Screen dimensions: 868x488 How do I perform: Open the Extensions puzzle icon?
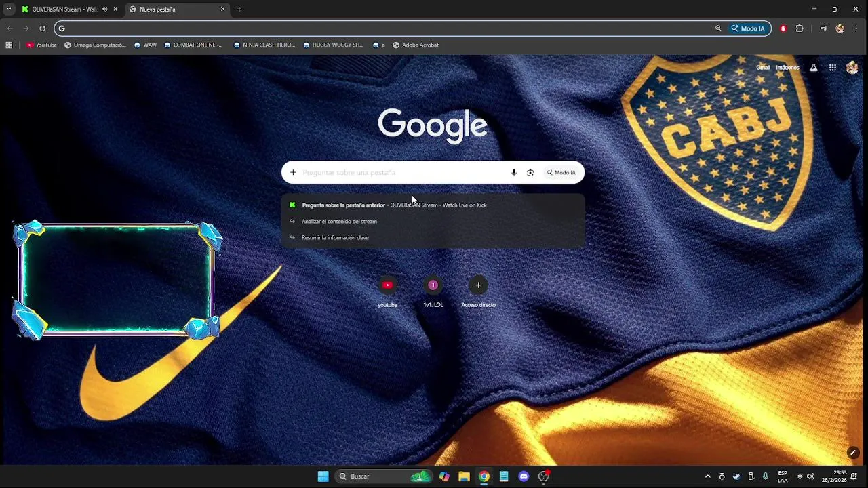click(x=800, y=28)
